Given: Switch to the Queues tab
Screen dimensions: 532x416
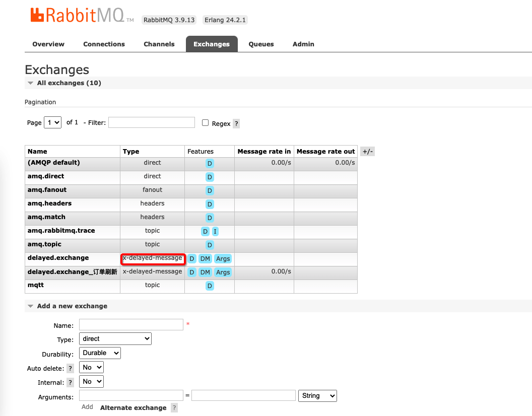Looking at the screenshot, I should (261, 44).
